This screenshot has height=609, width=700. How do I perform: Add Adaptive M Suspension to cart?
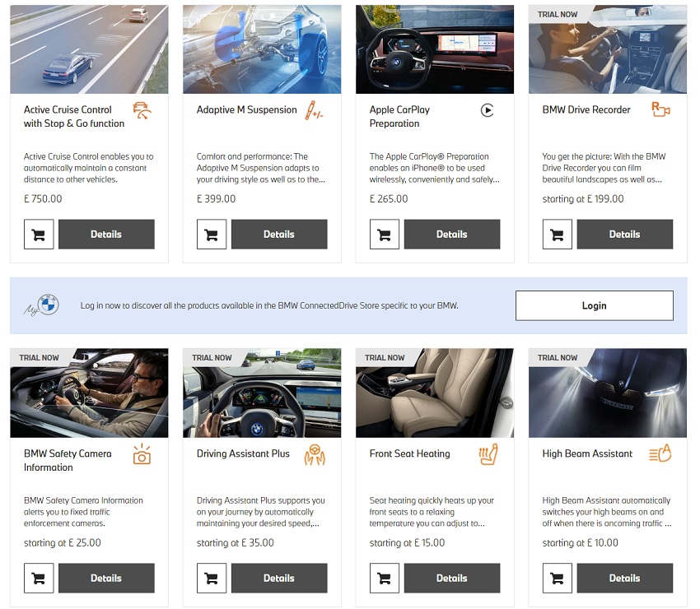click(x=212, y=235)
